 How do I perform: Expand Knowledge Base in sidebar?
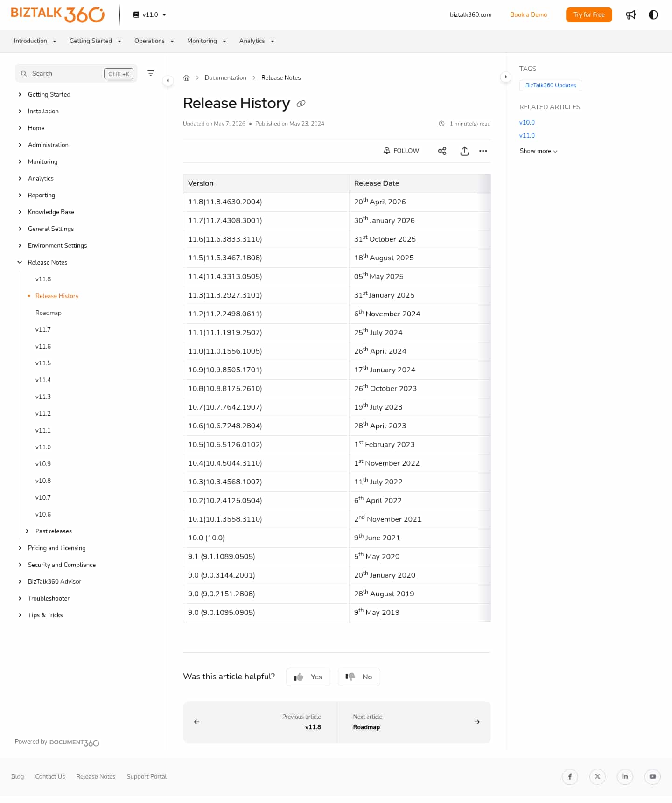coord(20,212)
